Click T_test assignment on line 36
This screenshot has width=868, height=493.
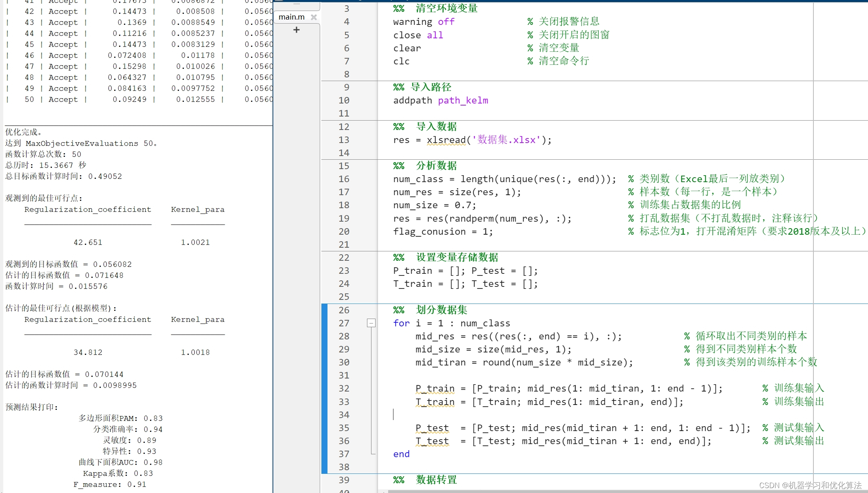click(563, 441)
